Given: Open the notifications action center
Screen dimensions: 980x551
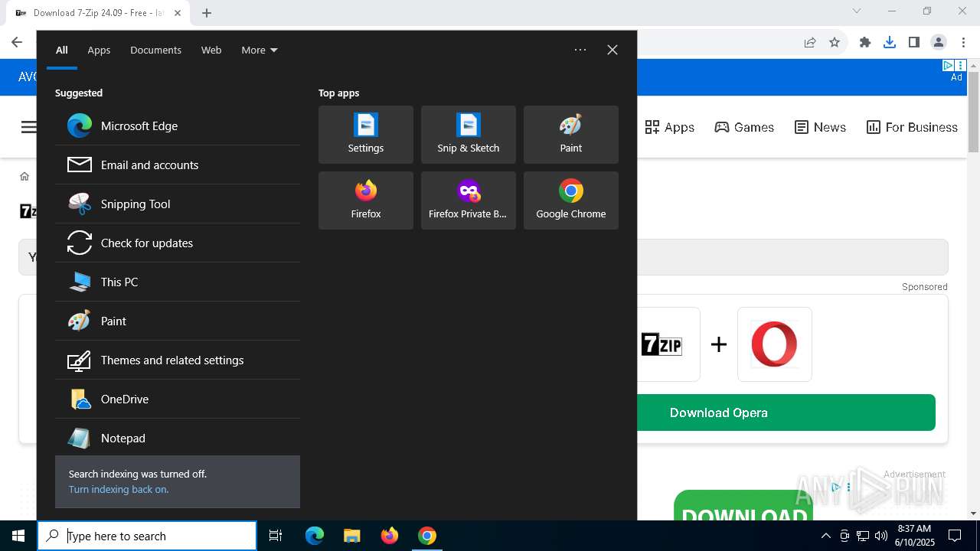Looking at the screenshot, I should coord(955,536).
